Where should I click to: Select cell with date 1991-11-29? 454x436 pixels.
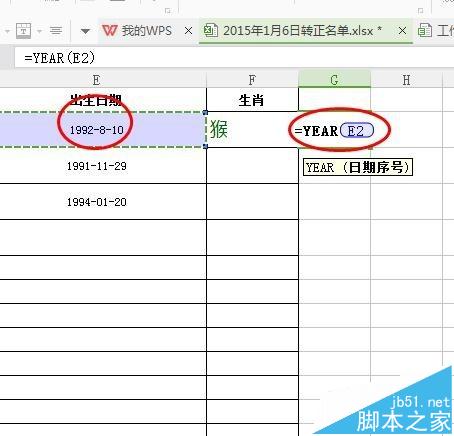[103, 166]
